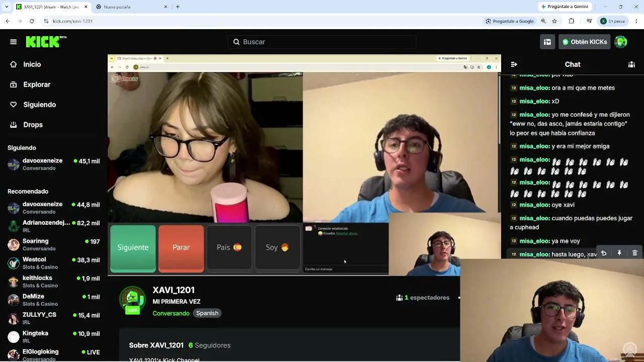Open Adrianozendej... recommended channel
Image resolution: width=644 pixels, height=362 pixels.
click(54, 226)
